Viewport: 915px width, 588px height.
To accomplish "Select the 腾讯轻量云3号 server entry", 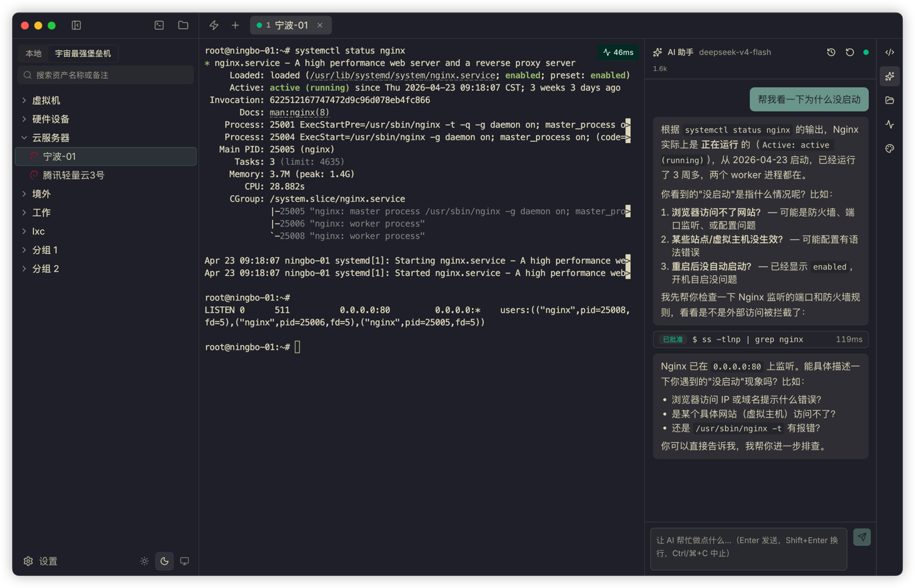I will tap(106, 175).
